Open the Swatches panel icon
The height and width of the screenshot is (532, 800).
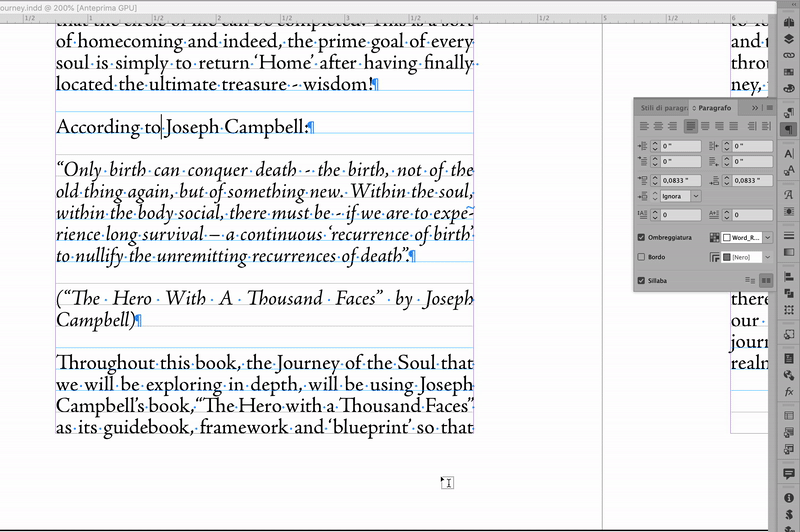tap(789, 72)
